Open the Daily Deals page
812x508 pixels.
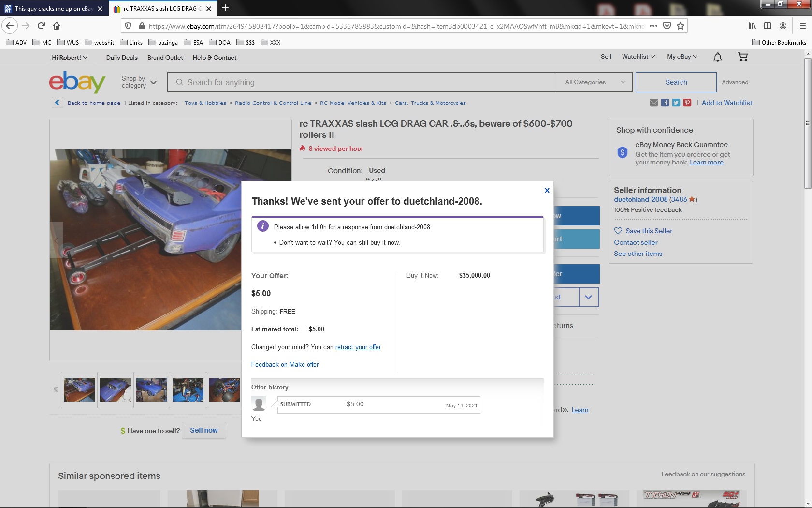coord(122,57)
